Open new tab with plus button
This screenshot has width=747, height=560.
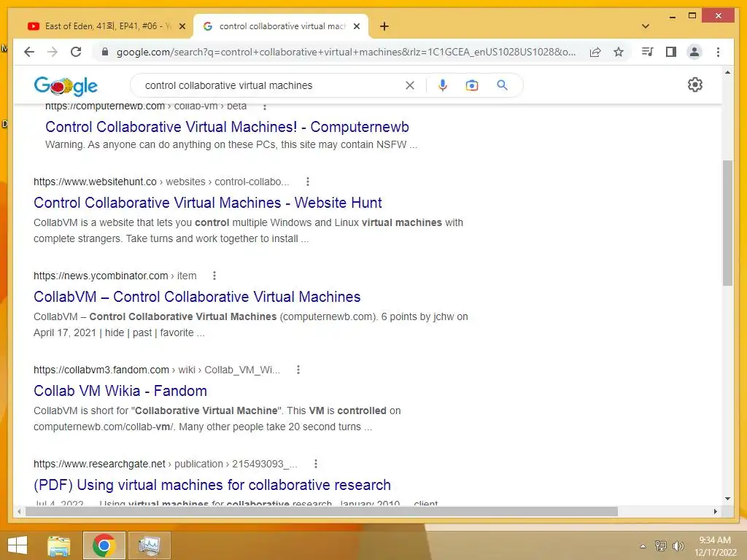384,26
